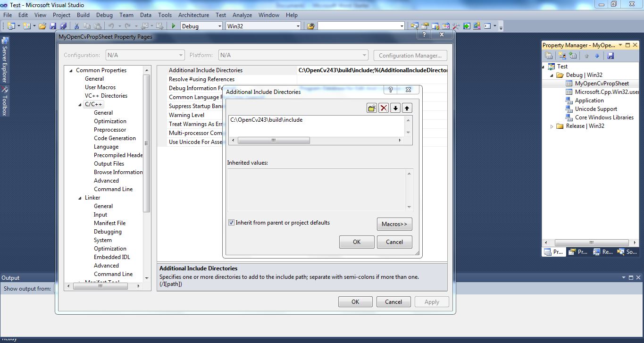The image size is (644, 343).
Task: Click the Open File folder icon
Action: coord(42,26)
